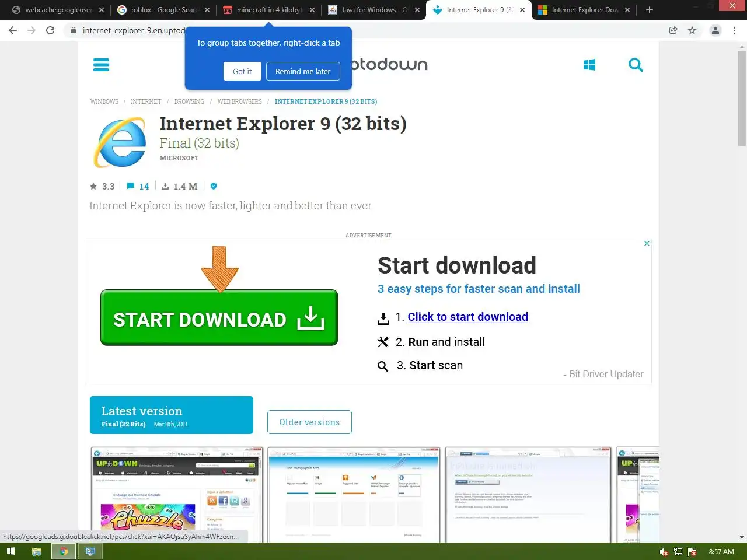
Task: Click Older versions button
Action: coord(309,422)
